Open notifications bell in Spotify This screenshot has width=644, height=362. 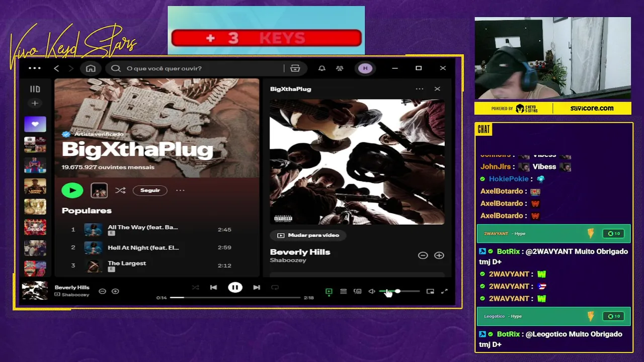pos(321,68)
